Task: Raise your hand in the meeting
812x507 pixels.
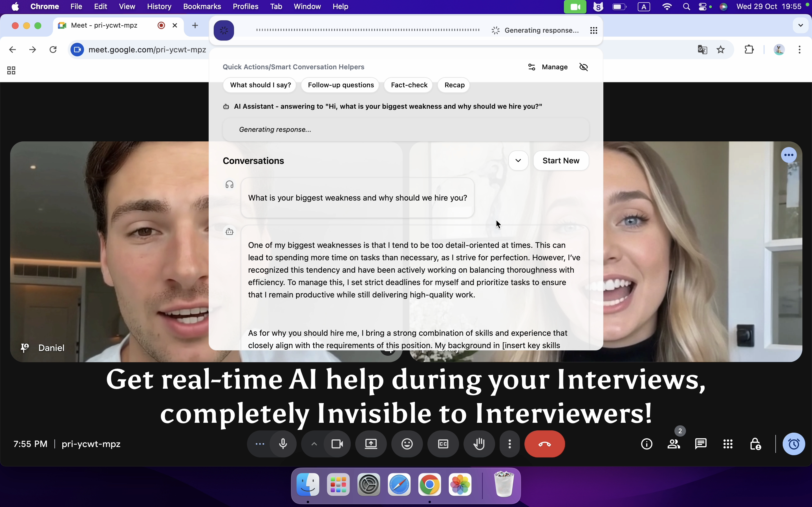Action: pos(479,444)
